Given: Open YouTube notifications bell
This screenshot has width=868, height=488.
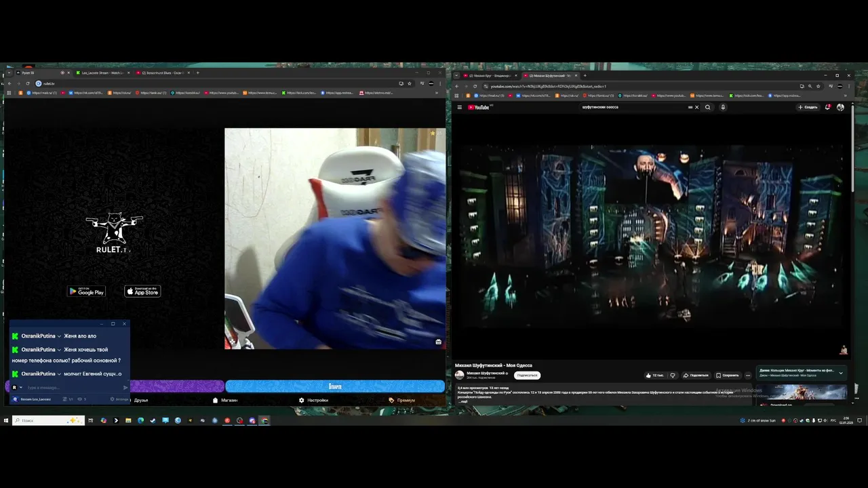Looking at the screenshot, I should [x=827, y=107].
